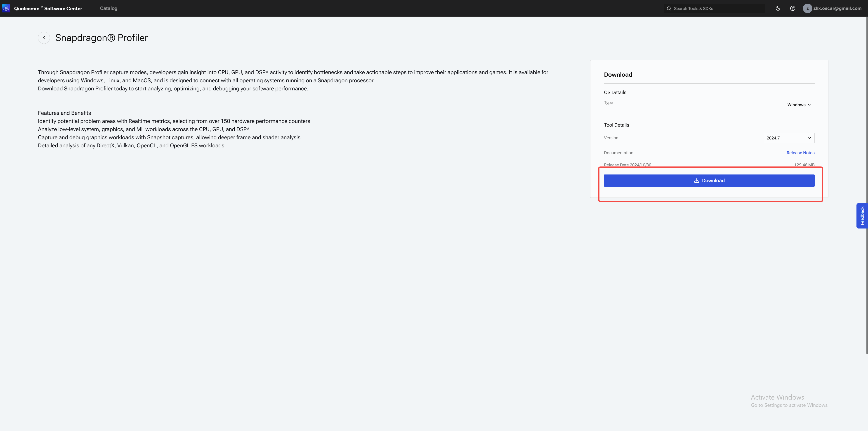Click the download arrow icon in button
This screenshot has width=868, height=431.
pyautogui.click(x=696, y=181)
